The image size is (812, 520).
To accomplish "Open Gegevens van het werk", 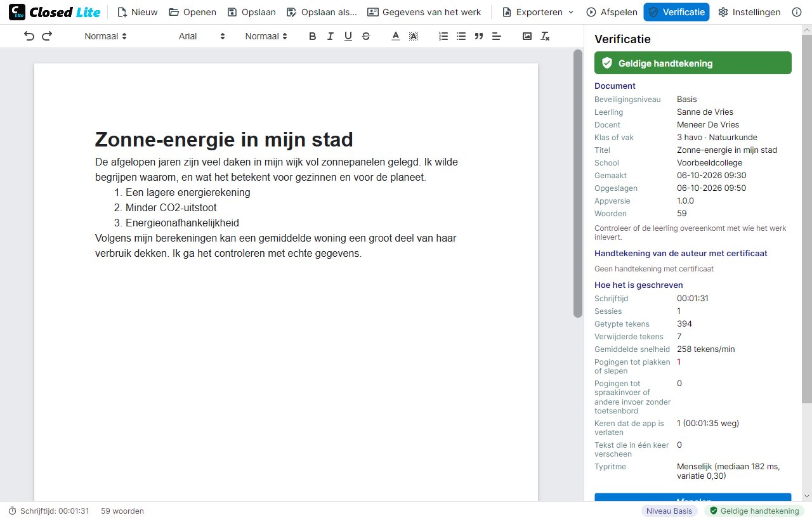I will pyautogui.click(x=424, y=12).
